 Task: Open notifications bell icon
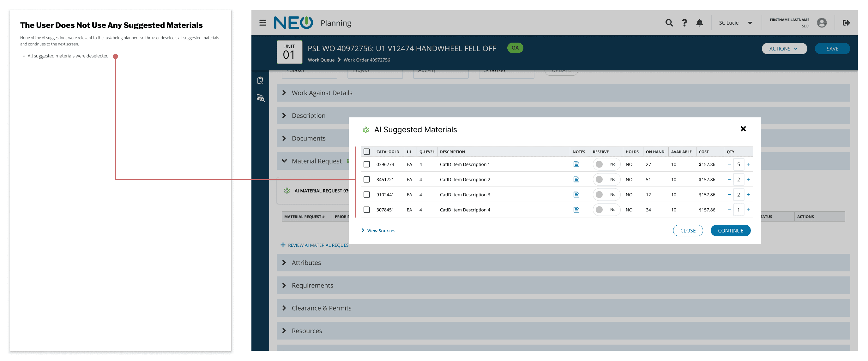(699, 23)
